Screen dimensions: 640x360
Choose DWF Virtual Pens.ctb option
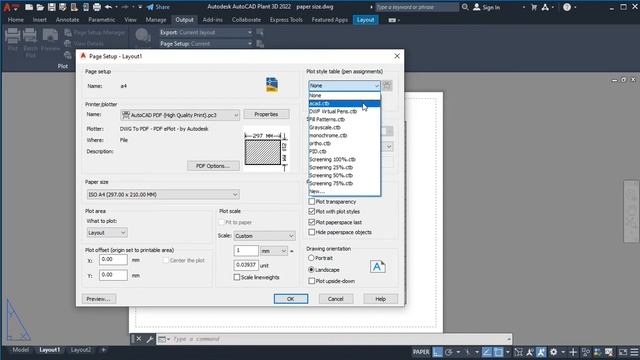(x=344, y=111)
